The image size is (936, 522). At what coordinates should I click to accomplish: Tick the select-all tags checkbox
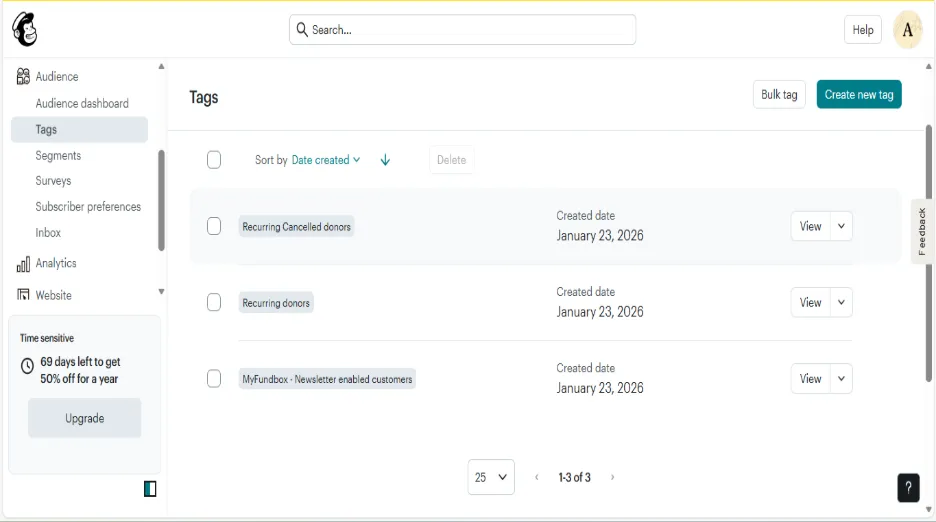[214, 159]
